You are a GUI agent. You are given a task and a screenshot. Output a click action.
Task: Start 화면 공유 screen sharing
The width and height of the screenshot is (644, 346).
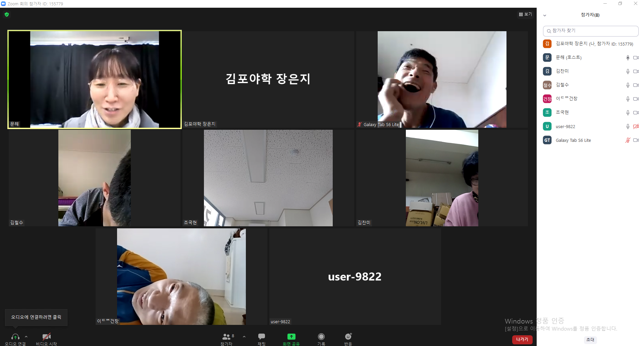click(x=291, y=339)
